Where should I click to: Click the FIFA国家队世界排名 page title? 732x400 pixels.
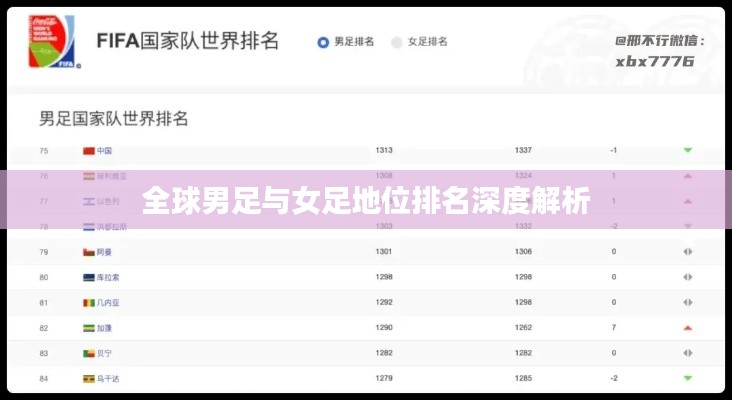[x=187, y=41]
